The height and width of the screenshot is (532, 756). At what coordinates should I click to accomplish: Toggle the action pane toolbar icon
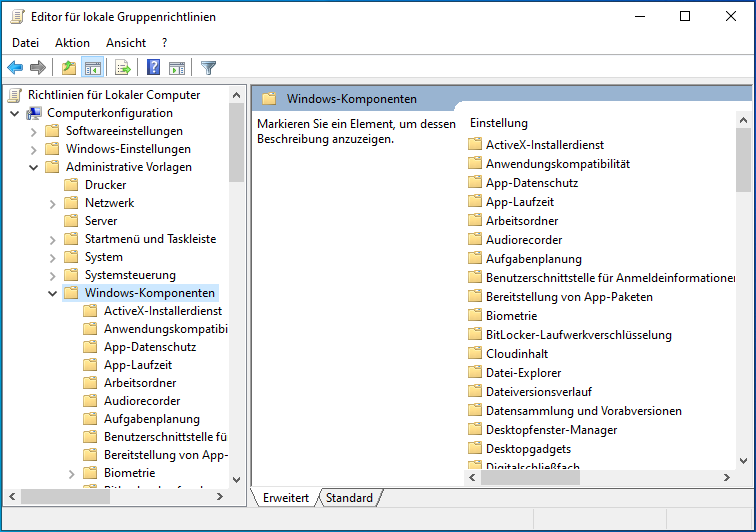click(x=177, y=68)
